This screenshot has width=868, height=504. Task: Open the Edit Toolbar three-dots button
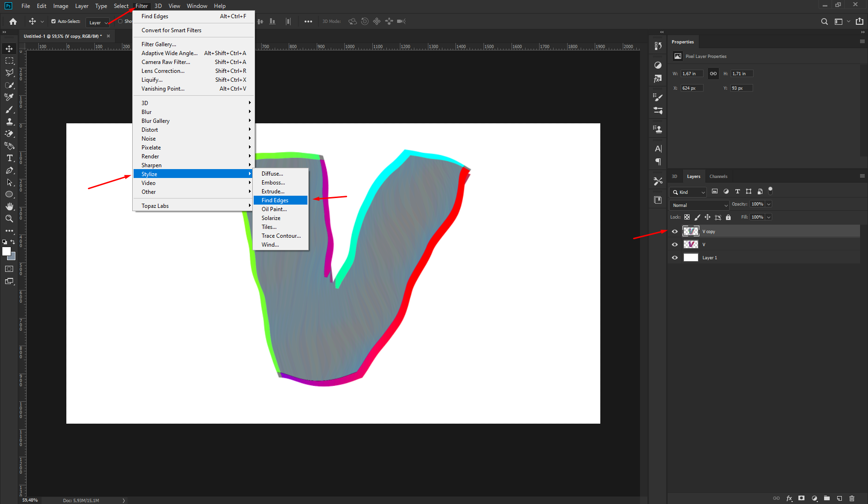point(9,231)
